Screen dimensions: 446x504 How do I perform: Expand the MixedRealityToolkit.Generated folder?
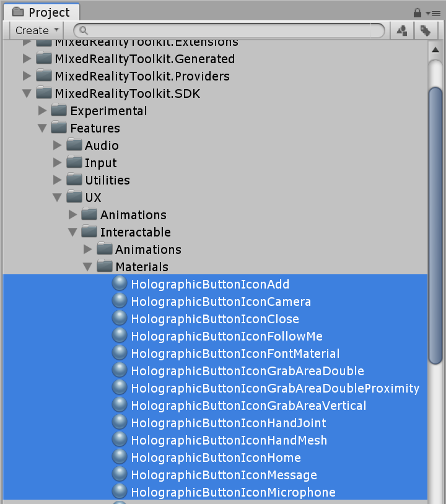tap(27, 58)
